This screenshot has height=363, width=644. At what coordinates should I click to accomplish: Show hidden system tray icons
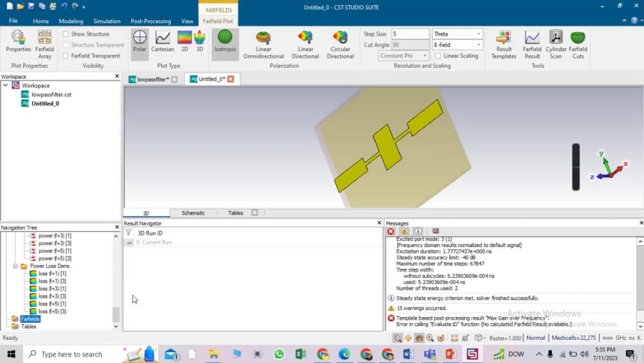(539, 354)
